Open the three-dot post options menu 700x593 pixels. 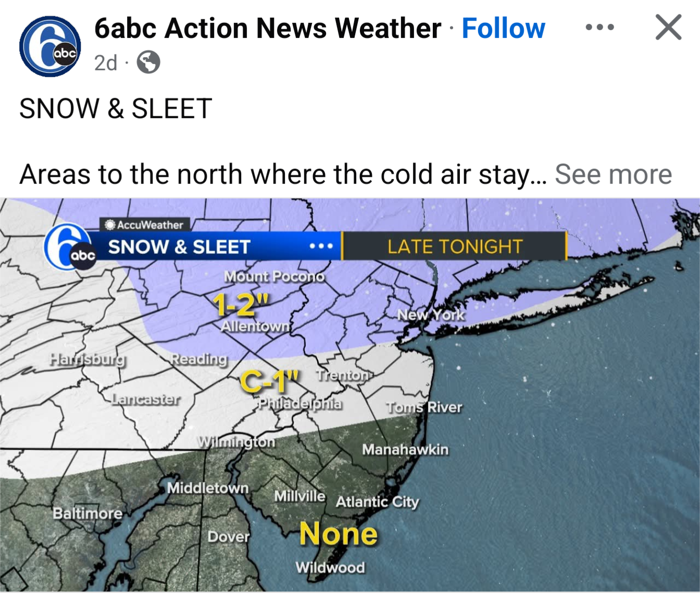599,27
